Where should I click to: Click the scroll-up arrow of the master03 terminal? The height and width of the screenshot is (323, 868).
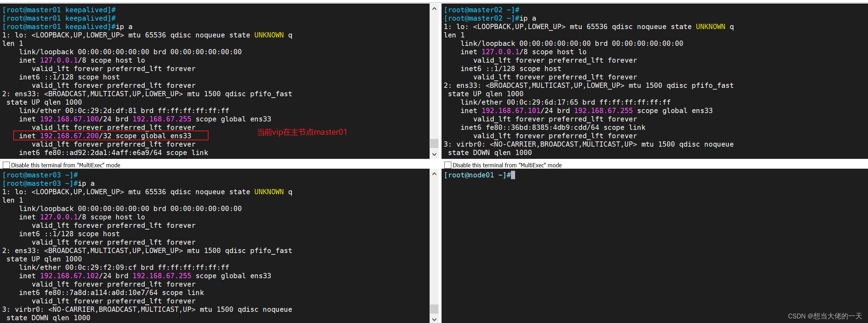point(434,174)
